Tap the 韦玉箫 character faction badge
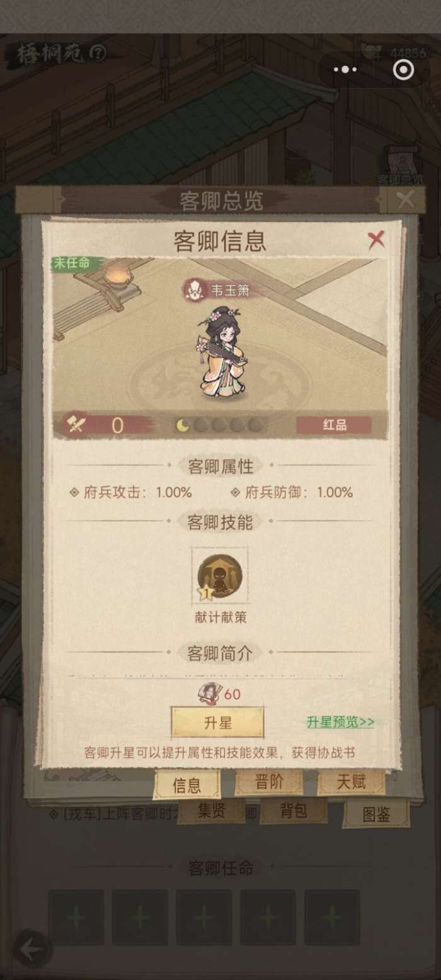Viewport: 441px width, 980px height. [192, 291]
